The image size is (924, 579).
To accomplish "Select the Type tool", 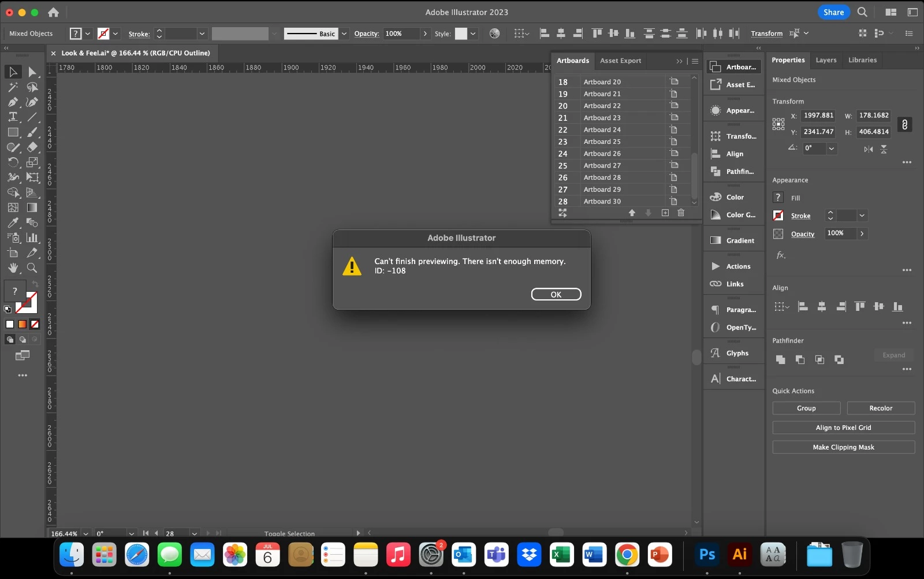I will pyautogui.click(x=13, y=117).
